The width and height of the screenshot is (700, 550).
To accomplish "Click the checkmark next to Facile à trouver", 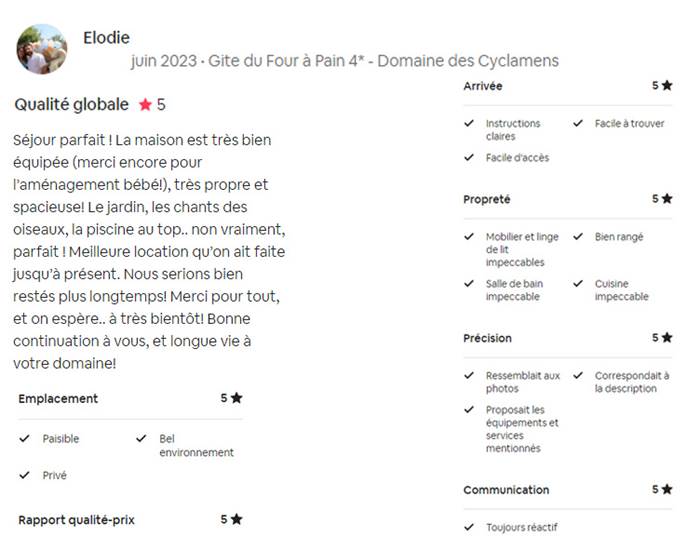I will 578,123.
